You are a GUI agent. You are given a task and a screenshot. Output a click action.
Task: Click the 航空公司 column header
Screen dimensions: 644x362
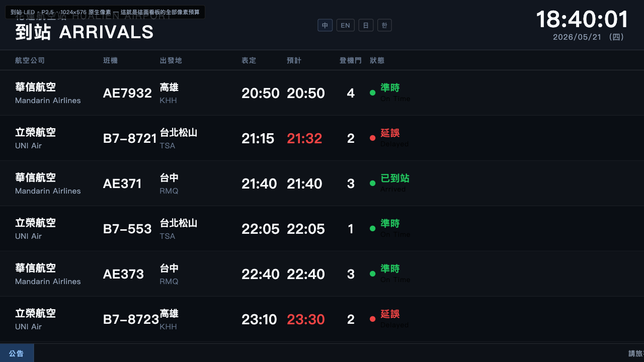click(30, 60)
